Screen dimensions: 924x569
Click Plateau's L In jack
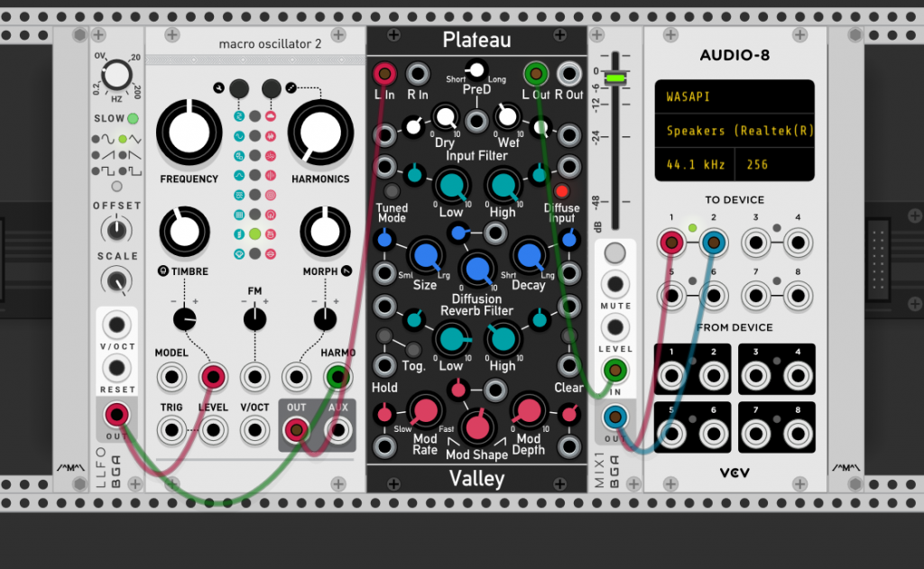point(384,74)
